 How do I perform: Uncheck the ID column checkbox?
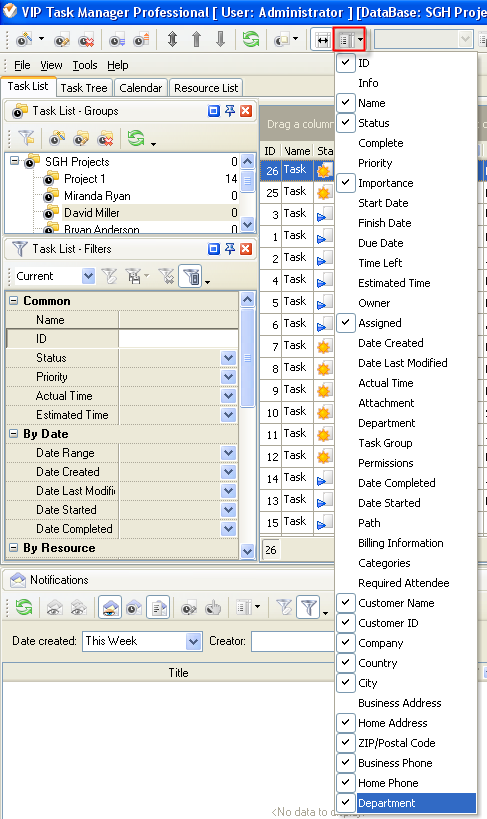(346, 63)
